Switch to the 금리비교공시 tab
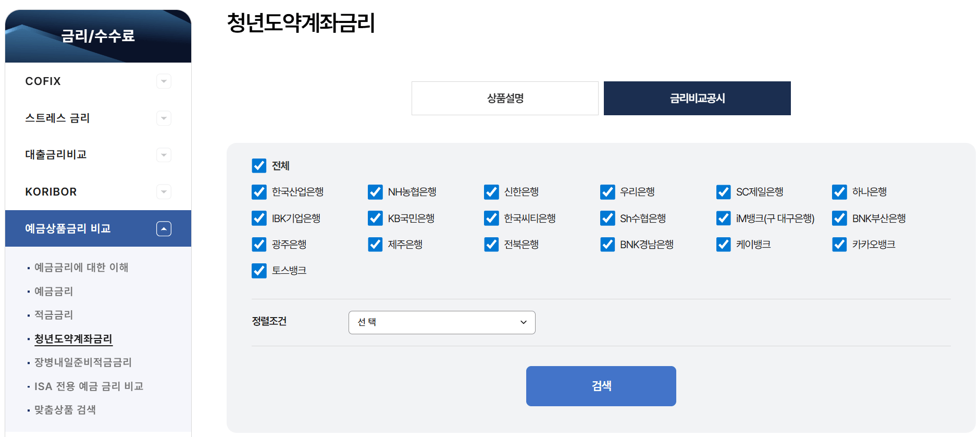Viewport: 980px width, 437px height. coord(697,98)
